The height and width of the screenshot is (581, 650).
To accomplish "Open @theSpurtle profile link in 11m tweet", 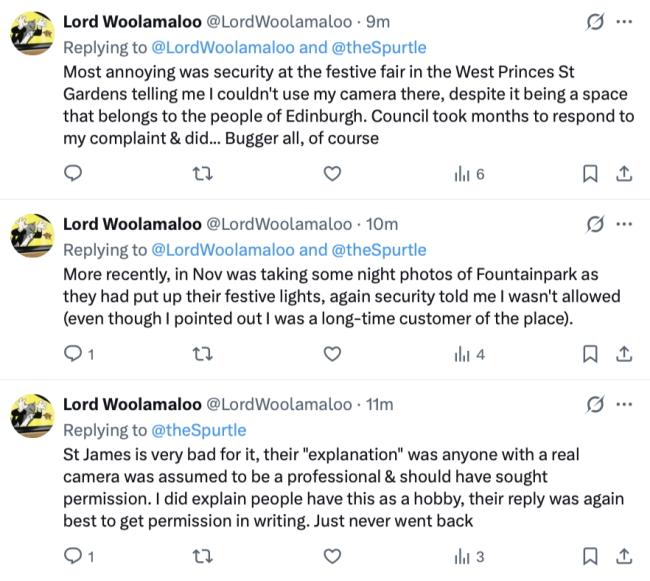I will [x=199, y=430].
